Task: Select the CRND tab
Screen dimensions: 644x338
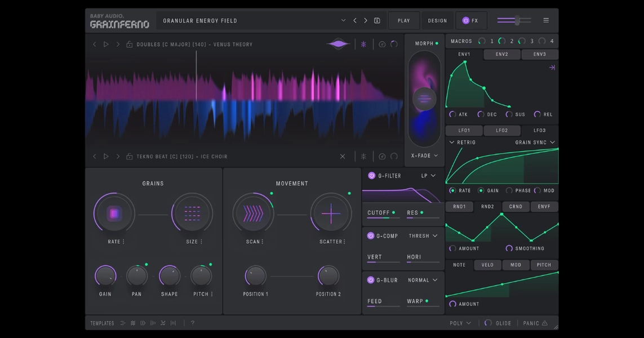Action: pyautogui.click(x=516, y=207)
